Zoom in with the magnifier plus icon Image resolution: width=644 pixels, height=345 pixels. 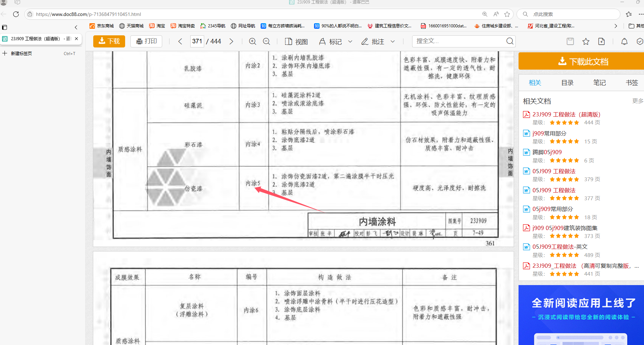[253, 41]
